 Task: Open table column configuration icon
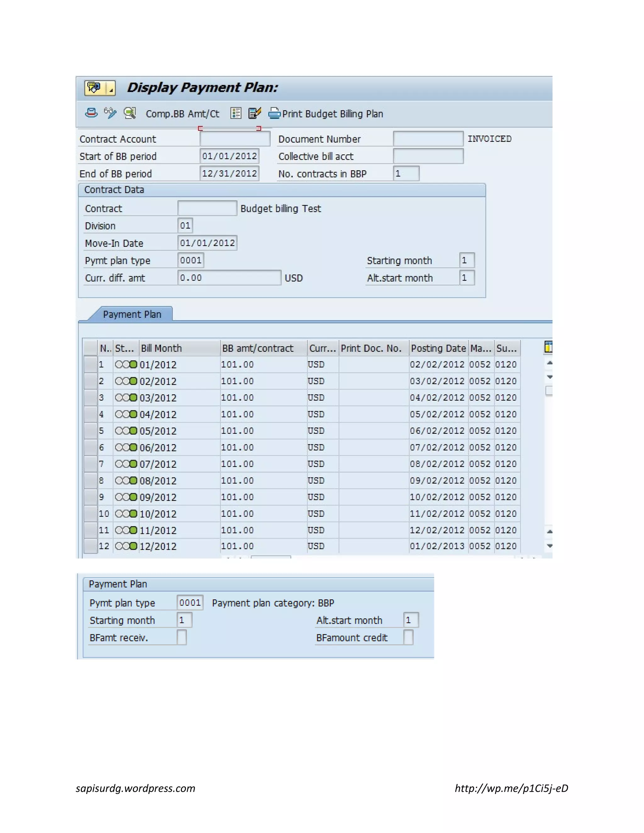548,347
